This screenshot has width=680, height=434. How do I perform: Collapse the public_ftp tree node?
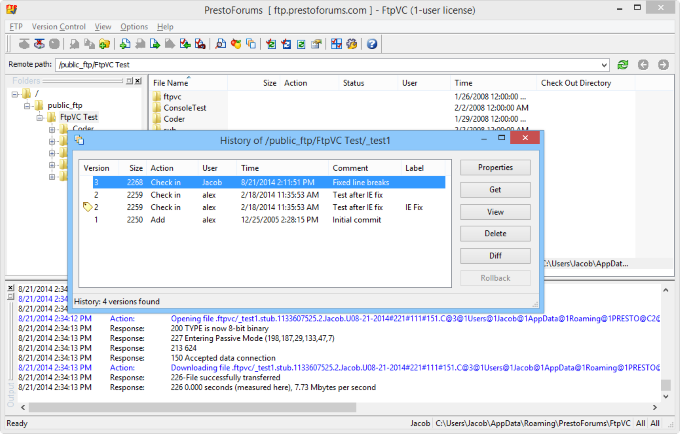click(x=27, y=105)
